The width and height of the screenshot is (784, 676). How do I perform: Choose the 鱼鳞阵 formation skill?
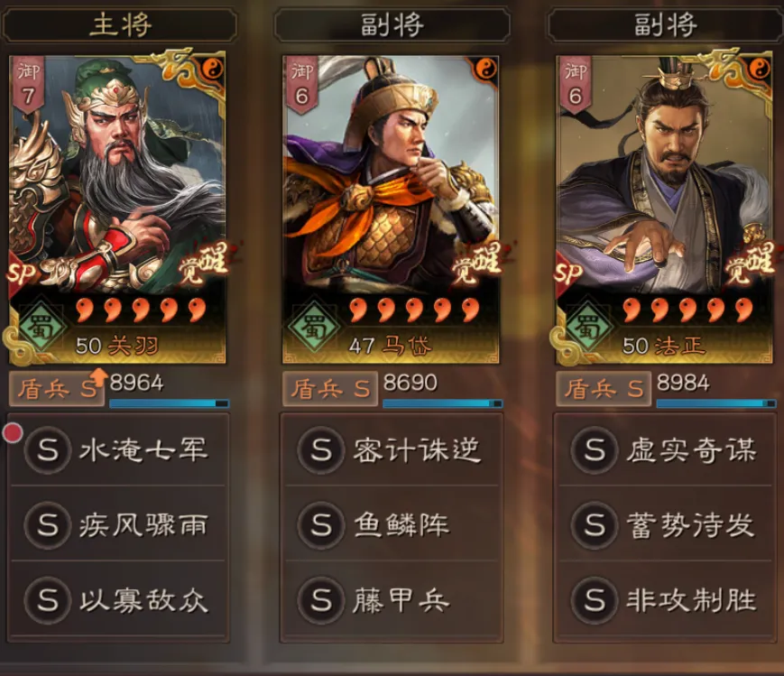(x=392, y=524)
